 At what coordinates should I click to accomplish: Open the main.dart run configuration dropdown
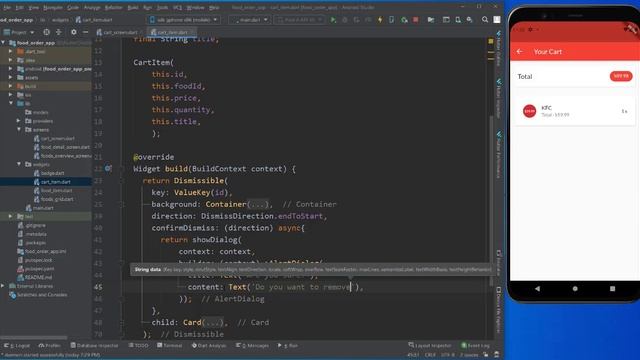250,20
